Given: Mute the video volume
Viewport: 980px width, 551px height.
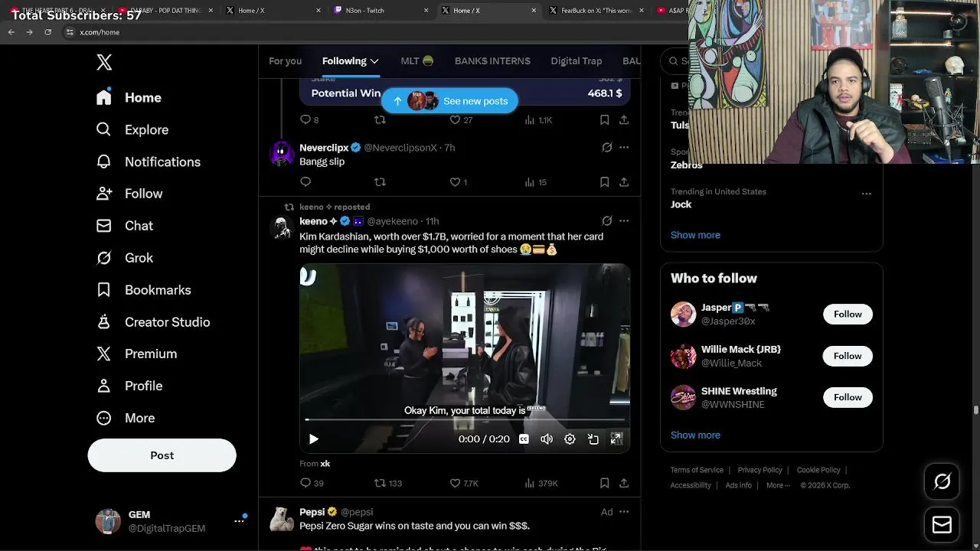Looking at the screenshot, I should coord(547,439).
